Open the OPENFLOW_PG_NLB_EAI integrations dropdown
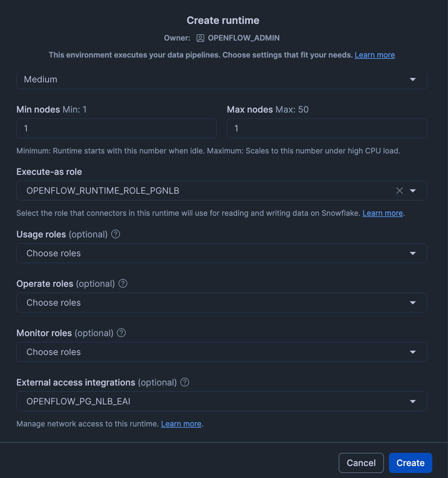448x478 pixels. click(x=222, y=401)
